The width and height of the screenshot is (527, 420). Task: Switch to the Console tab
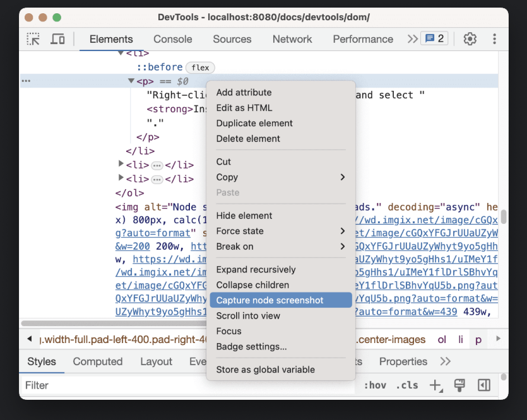coord(172,38)
